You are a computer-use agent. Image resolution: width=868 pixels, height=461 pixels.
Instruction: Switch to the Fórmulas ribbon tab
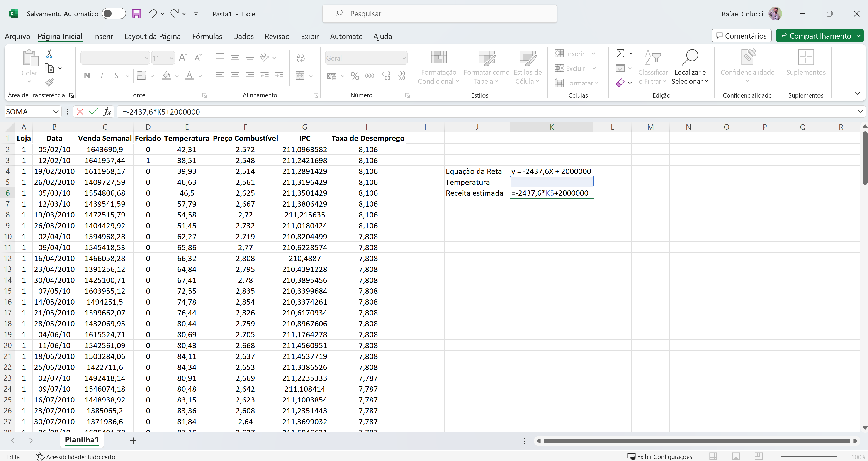tap(207, 36)
